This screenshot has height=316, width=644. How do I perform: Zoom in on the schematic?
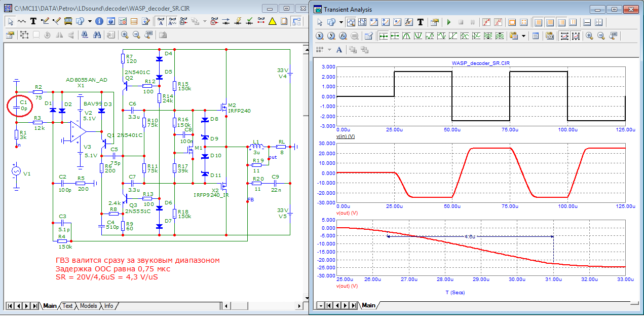pos(125,35)
